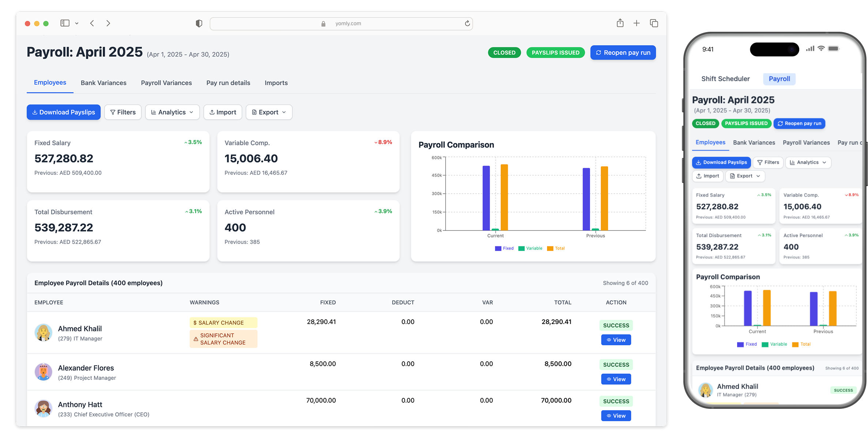Open a new tab with the plus icon

[637, 23]
